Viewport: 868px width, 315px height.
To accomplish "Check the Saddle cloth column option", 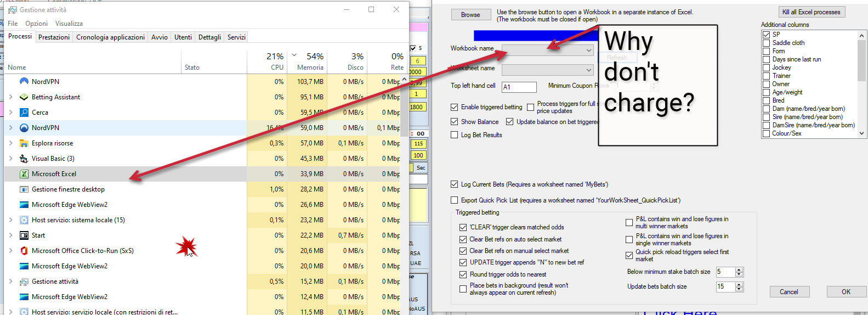I will point(766,42).
